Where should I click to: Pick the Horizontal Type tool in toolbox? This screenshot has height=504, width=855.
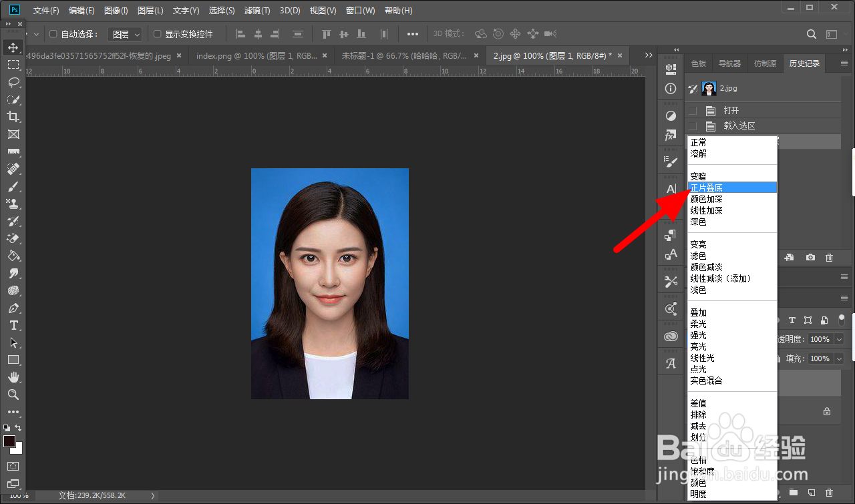coord(13,325)
